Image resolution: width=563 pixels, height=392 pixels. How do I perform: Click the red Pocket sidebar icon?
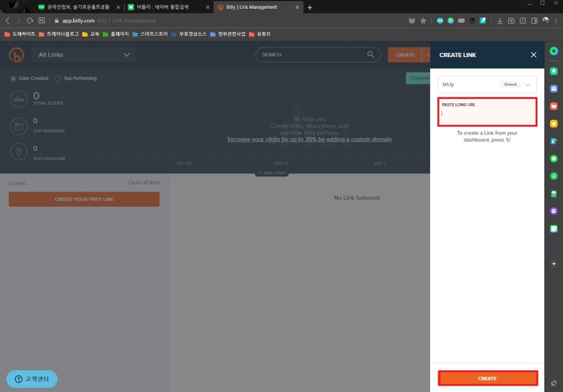tap(554, 106)
